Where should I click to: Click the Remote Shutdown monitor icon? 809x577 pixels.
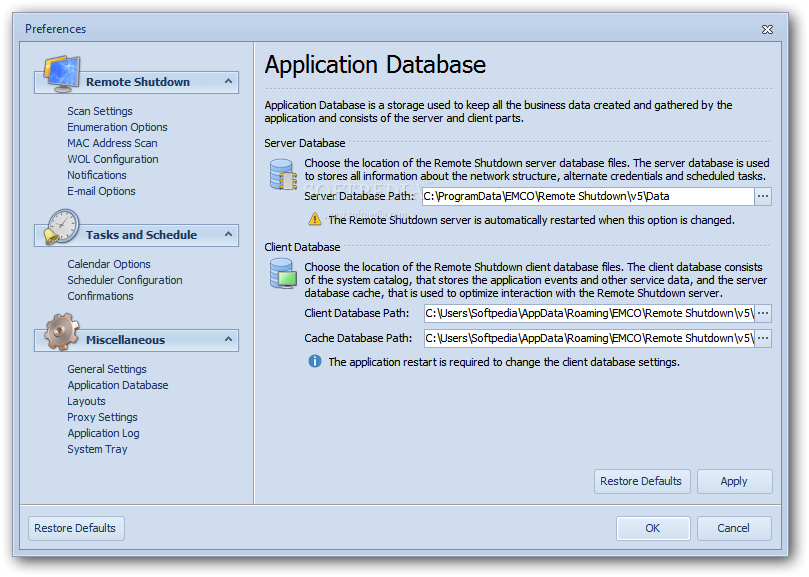tap(62, 74)
